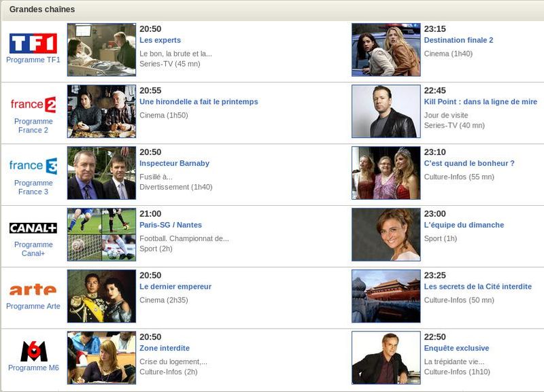
Task: Select the M6 channel logo
Action: tap(33, 351)
